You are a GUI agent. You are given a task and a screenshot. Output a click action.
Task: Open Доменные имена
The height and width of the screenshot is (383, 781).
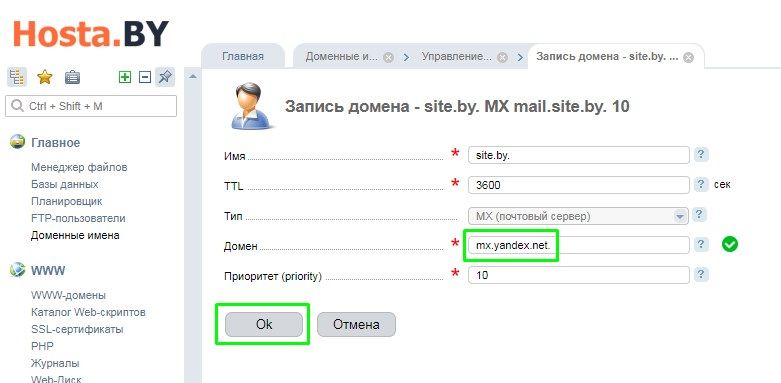coord(75,235)
